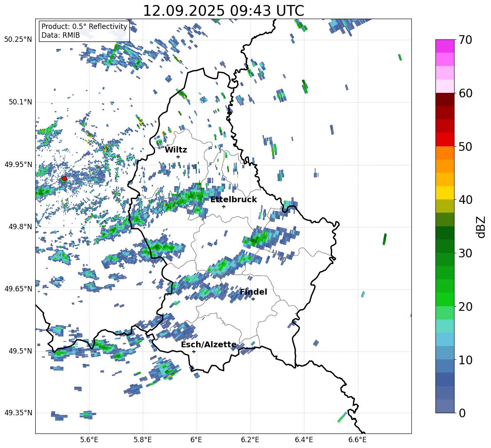The width and height of the screenshot is (491, 448).
Task: Click the Ettelbruck city label
Action: tap(233, 200)
